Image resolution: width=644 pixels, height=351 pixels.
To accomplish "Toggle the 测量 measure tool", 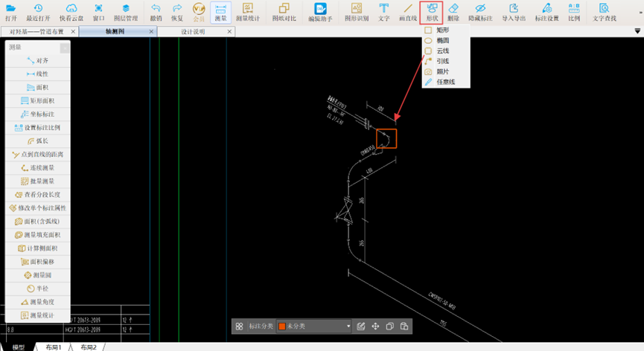I will pyautogui.click(x=220, y=12).
